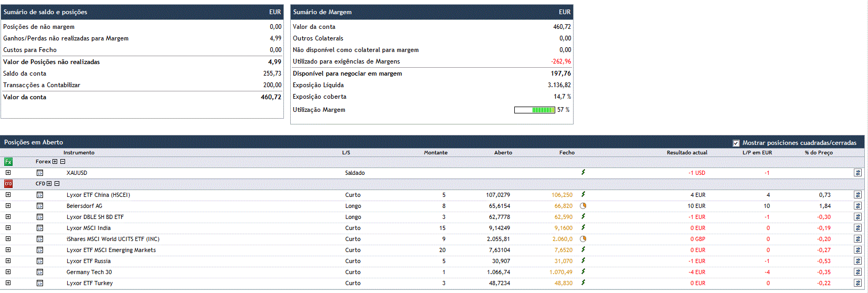Viewport: 868px width, 293px height.
Task: Sort by the Instrumento column header
Action: [79, 153]
